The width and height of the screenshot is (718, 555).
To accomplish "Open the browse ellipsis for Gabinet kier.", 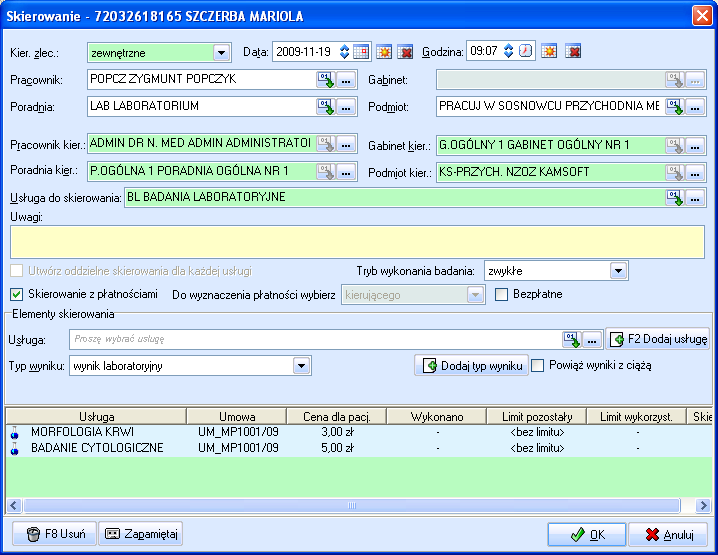I will (x=695, y=146).
